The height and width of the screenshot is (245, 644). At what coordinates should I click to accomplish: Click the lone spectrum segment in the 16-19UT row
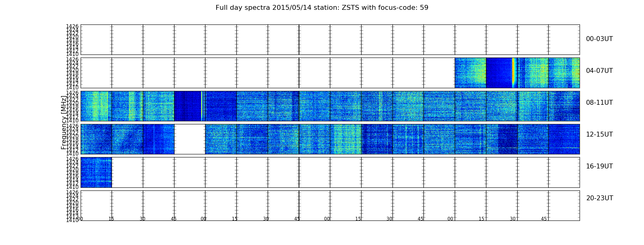[96, 172]
